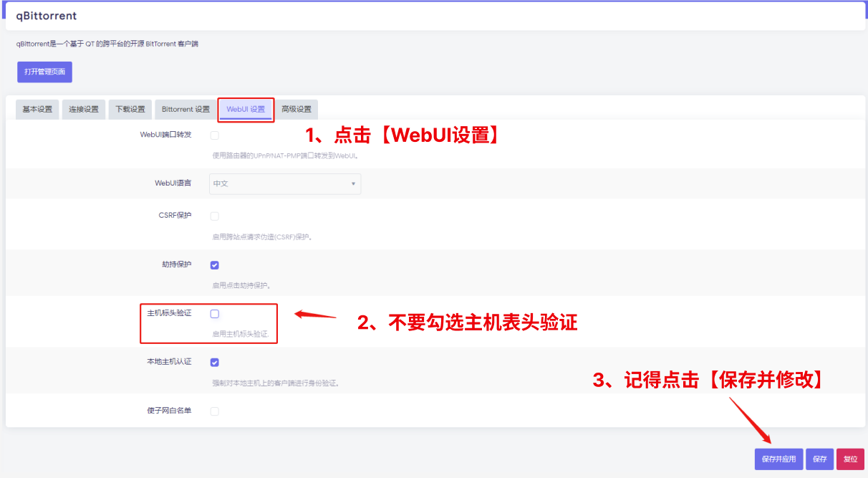This screenshot has width=868, height=478.
Task: Select the WebUI 设置 tab
Action: click(246, 109)
